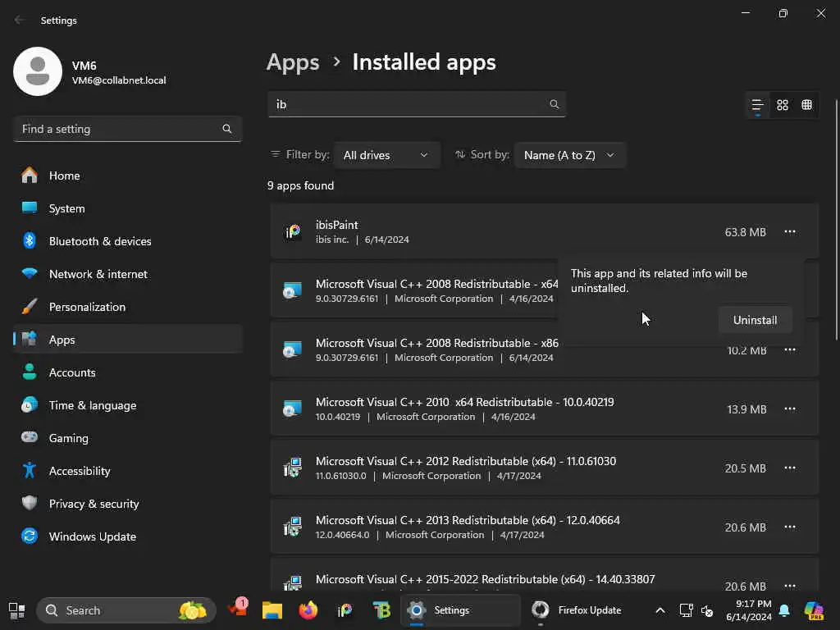This screenshot has height=630, width=840.
Task: Click the ibisPaint app icon in list
Action: pos(293,232)
